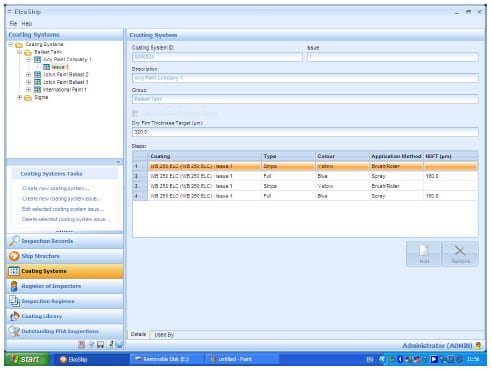Open the Coating Library icon

click(x=14, y=316)
